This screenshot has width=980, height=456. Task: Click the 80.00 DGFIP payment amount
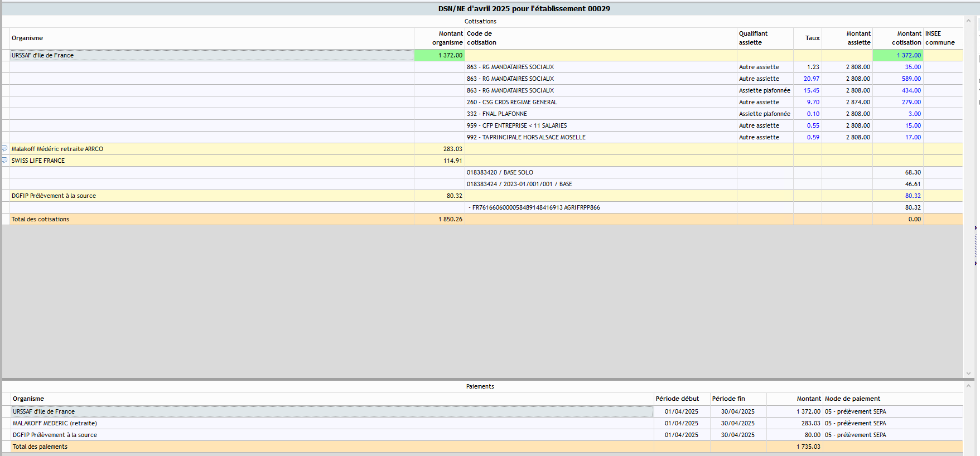click(x=812, y=435)
